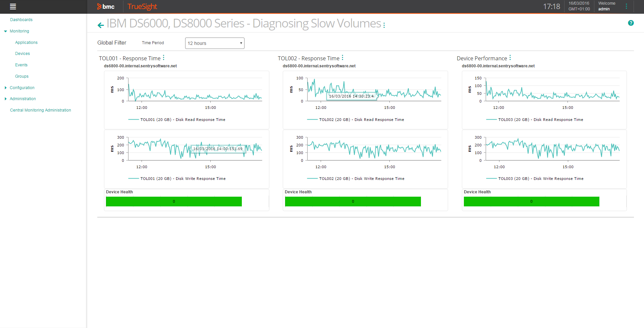Viewport: 644px width, 328px height.
Task: Open user options kebab menu in header
Action: tap(626, 6)
